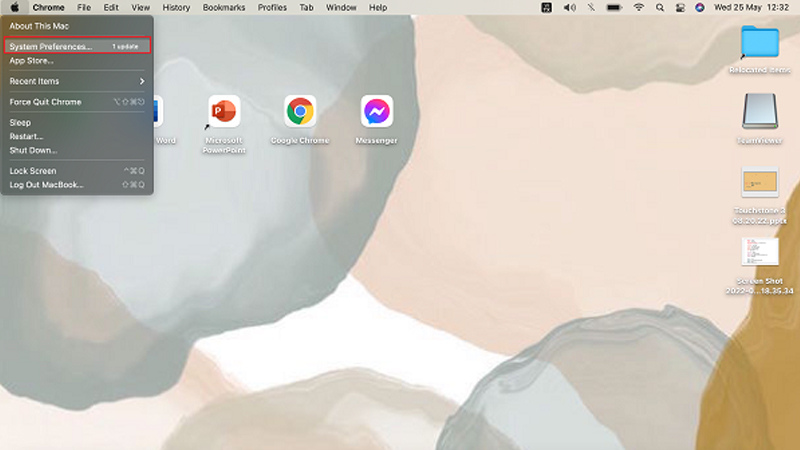Select Log Out MacBook
This screenshot has width=800, height=450.
tap(77, 185)
